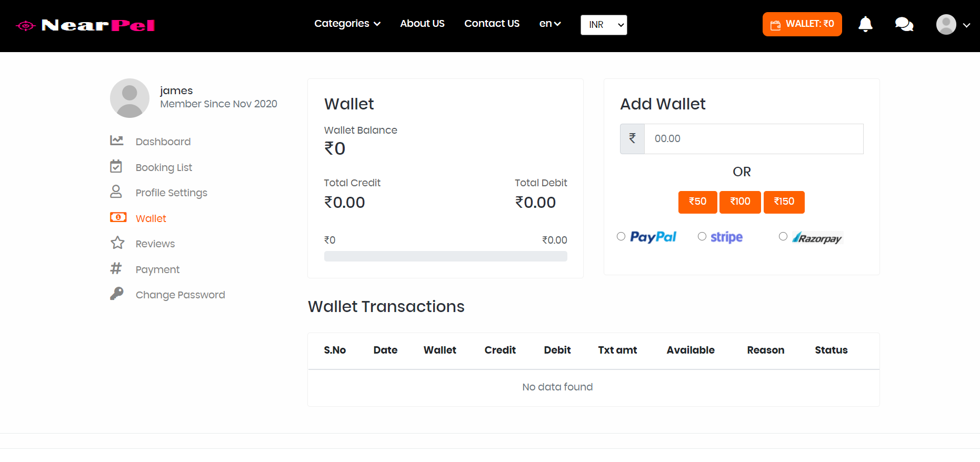Open the INR currency selector
Viewport: 980px width, 462px height.
pos(604,25)
